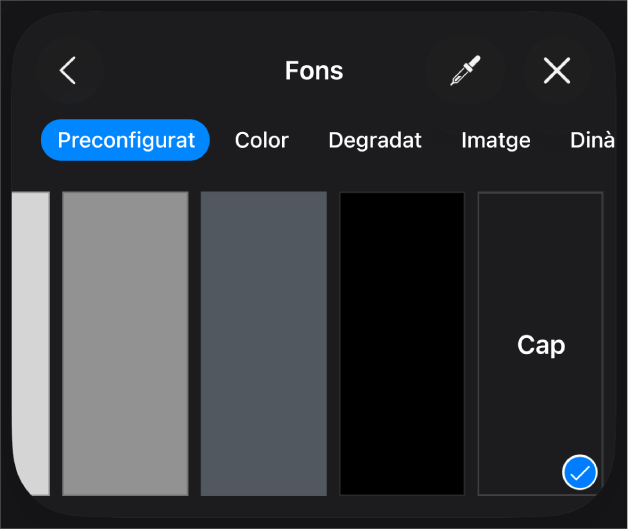628x529 pixels.
Task: Close the Fons panel
Action: (557, 70)
